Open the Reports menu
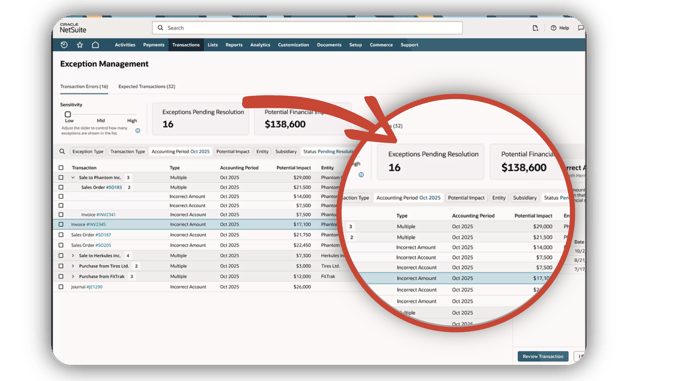 (x=234, y=45)
